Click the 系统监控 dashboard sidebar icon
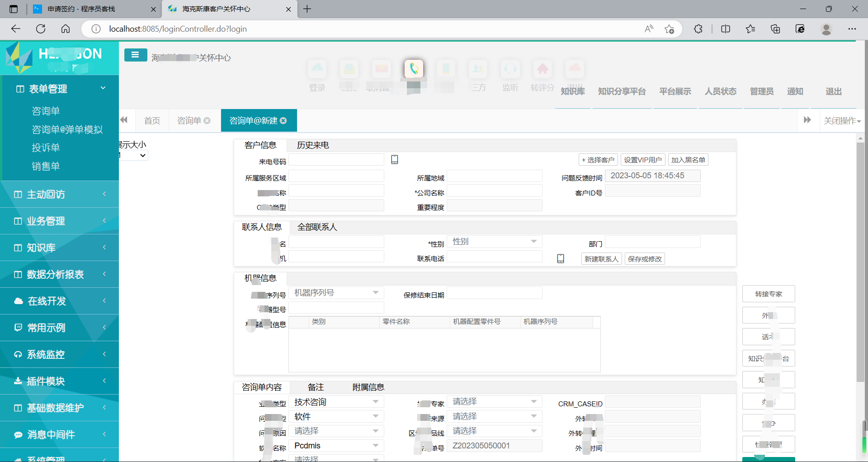 pyautogui.click(x=18, y=354)
